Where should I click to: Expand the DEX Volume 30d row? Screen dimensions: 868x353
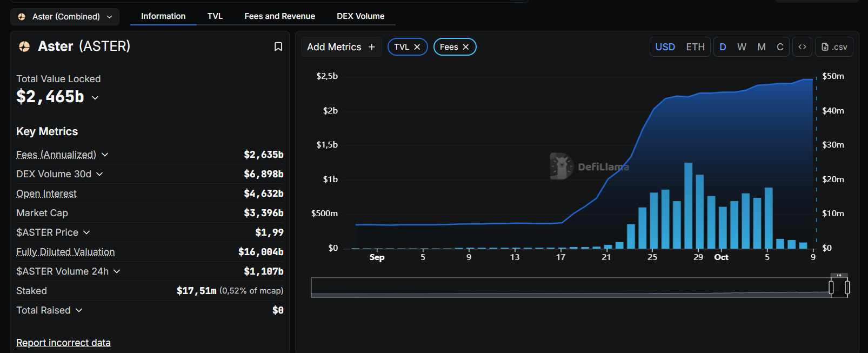click(x=100, y=174)
